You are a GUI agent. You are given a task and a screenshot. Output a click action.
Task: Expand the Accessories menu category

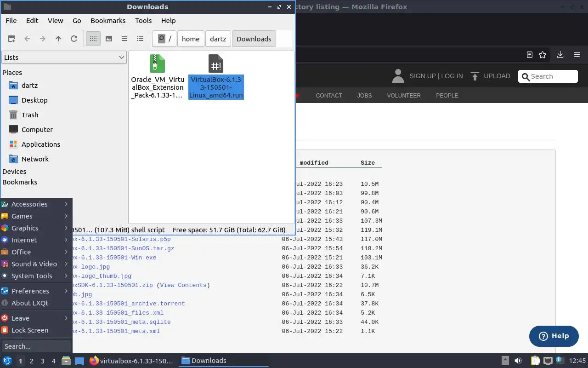[x=36, y=204]
